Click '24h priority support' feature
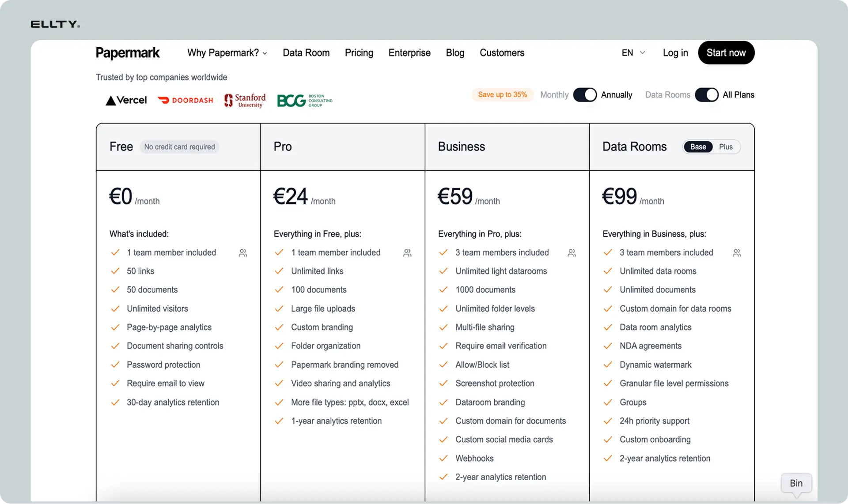 pyautogui.click(x=654, y=421)
